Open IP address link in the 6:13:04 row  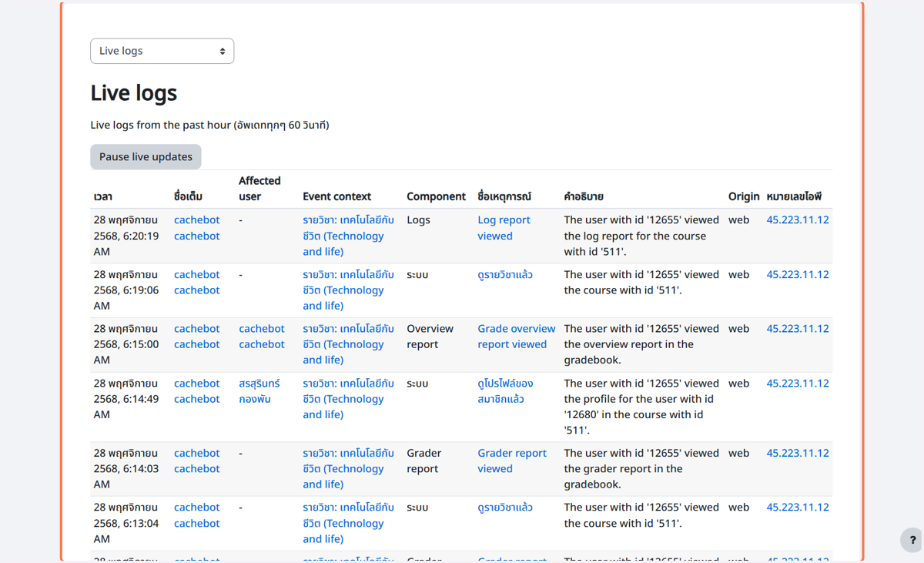(x=798, y=507)
